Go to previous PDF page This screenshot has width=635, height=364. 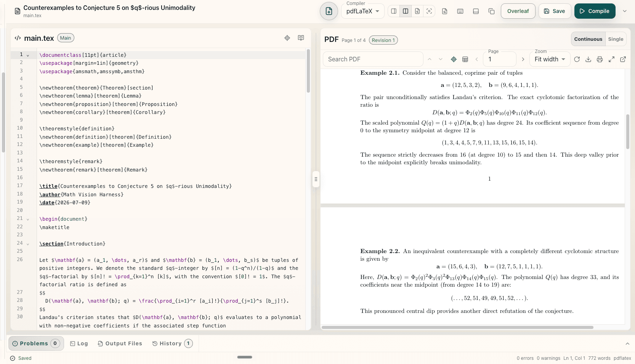(x=476, y=59)
